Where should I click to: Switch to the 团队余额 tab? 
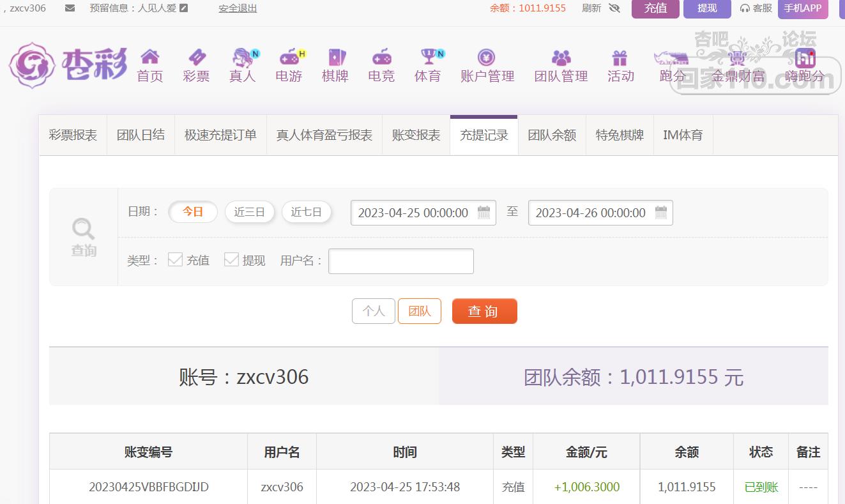[x=552, y=135]
